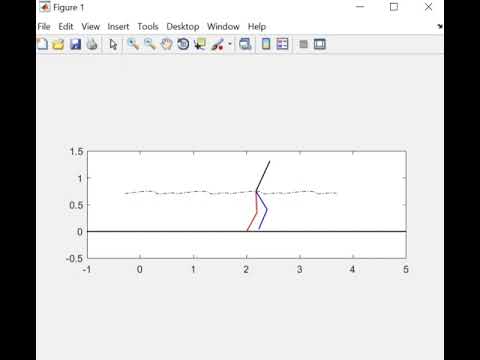This screenshot has width=480, height=360.
Task: Activate the Zoom Out magnifier tool
Action: [150, 44]
